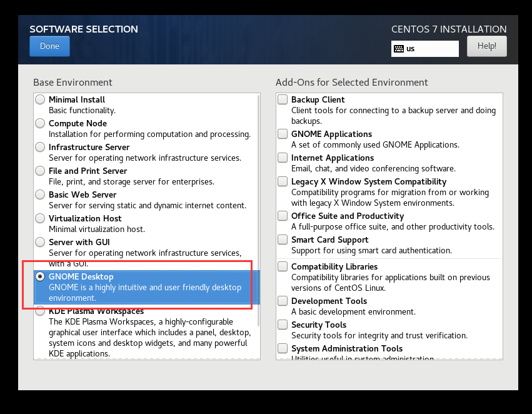Enable Development Tools checkbox
Image resolution: width=532 pixels, height=414 pixels.
pyautogui.click(x=283, y=301)
